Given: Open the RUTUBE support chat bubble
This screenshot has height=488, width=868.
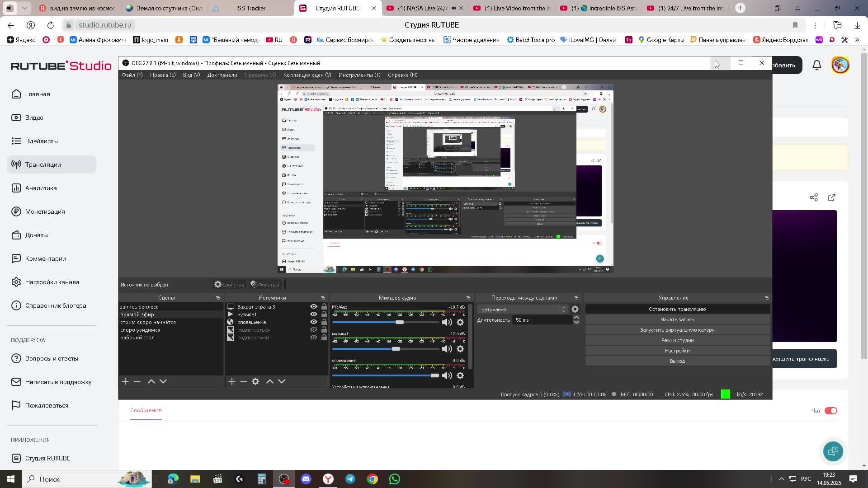Looking at the screenshot, I should click(x=833, y=451).
